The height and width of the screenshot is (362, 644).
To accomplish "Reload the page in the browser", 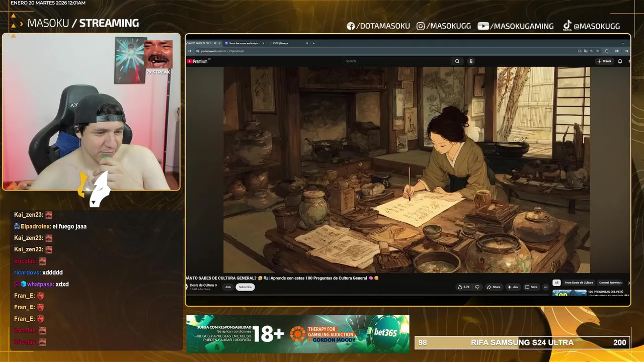I will pos(190,51).
